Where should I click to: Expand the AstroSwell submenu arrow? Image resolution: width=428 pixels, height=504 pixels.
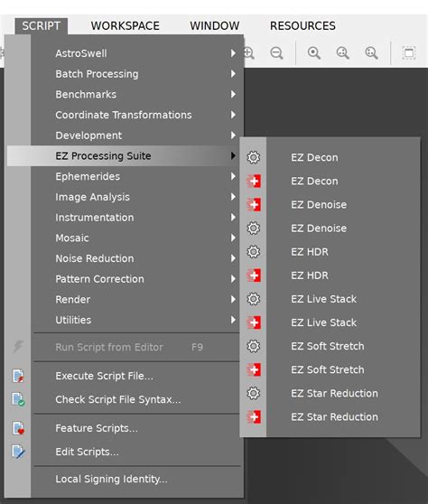(x=233, y=53)
